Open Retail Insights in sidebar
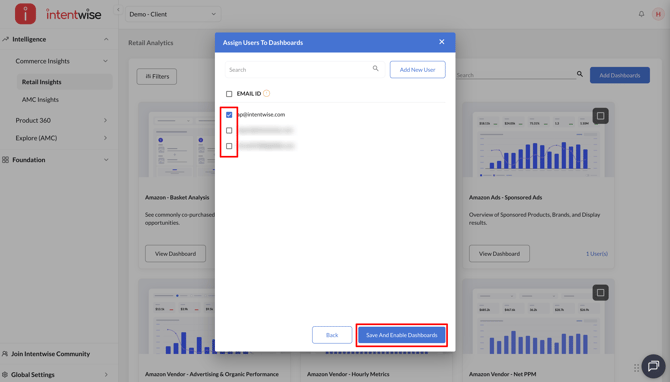 (x=65, y=82)
